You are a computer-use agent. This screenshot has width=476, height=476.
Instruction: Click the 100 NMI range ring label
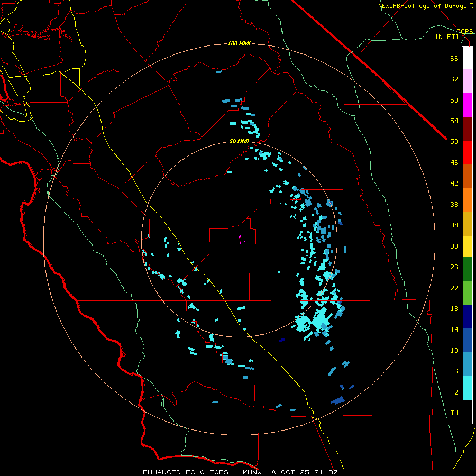point(239,44)
